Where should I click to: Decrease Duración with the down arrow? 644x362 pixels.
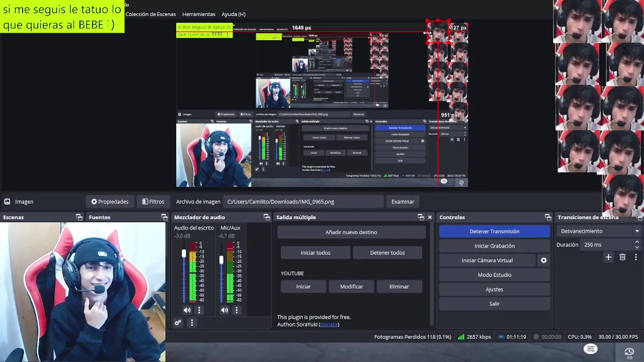pyautogui.click(x=637, y=247)
